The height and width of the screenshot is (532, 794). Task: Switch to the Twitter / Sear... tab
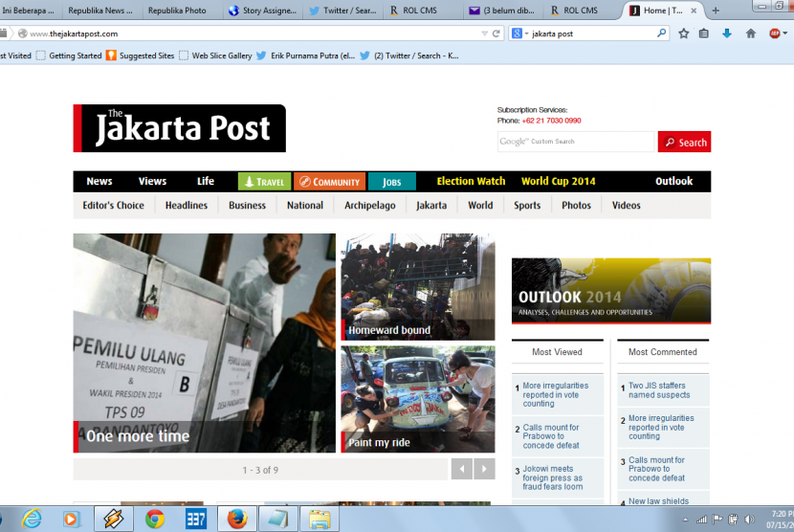343,11
